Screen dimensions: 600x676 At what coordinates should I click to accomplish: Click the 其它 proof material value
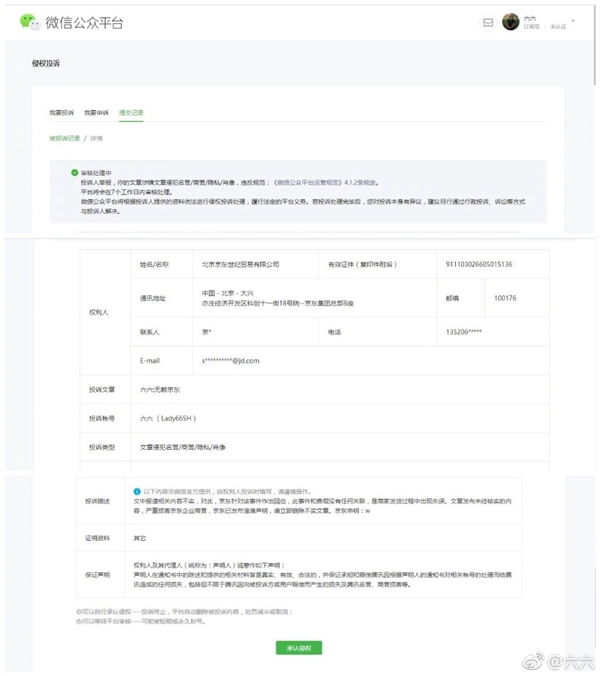point(140,537)
